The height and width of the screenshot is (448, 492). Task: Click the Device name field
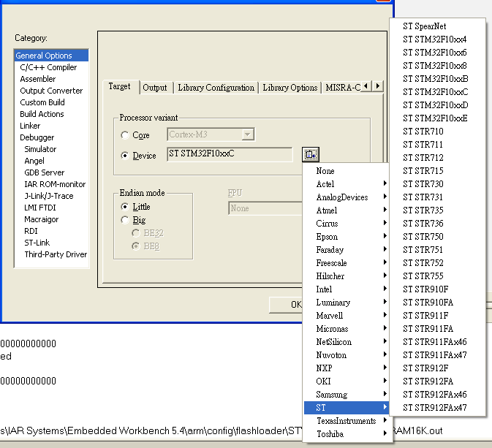(230, 154)
